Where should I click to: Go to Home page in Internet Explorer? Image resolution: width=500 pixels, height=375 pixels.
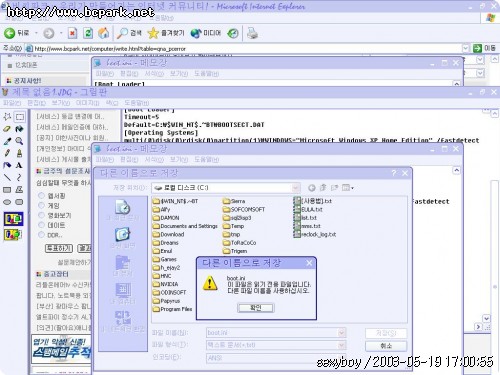(x=104, y=33)
